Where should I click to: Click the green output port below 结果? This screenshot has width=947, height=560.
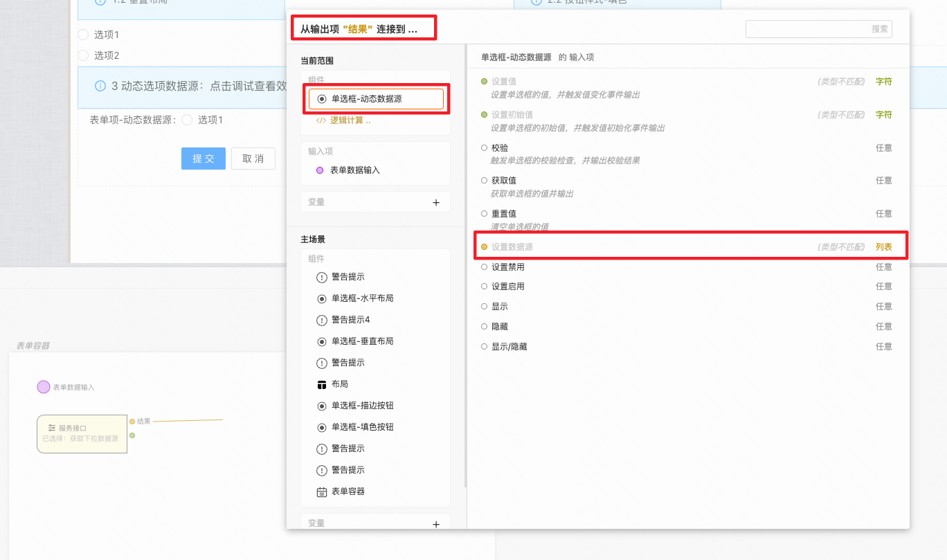[132, 435]
